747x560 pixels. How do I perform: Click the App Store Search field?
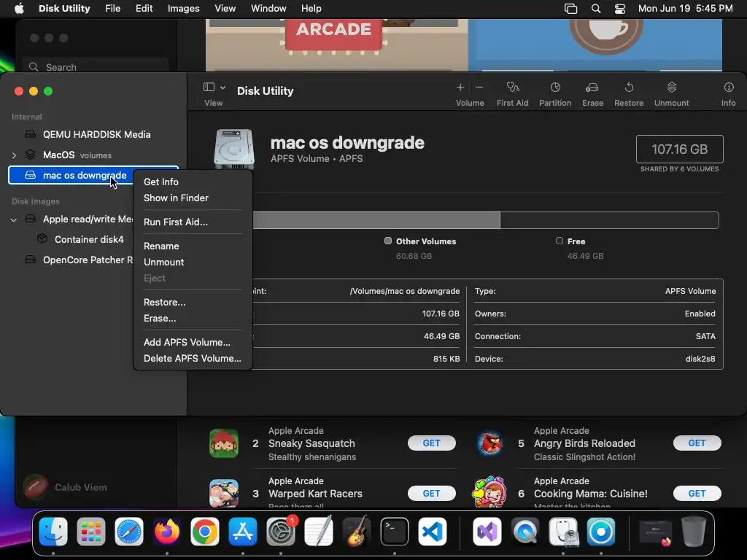click(96, 66)
